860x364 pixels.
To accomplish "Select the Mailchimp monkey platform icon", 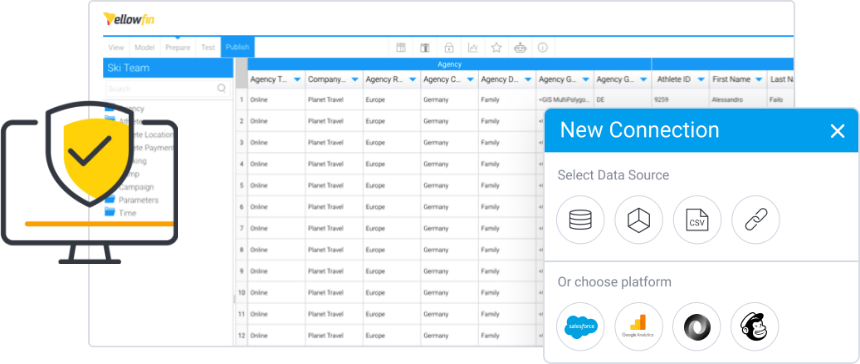I will click(755, 327).
